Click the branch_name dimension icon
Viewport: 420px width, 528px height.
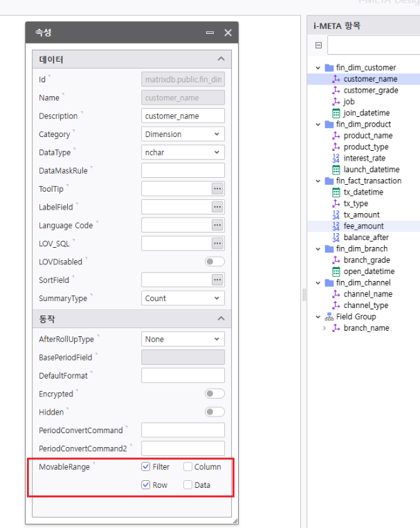(336, 328)
